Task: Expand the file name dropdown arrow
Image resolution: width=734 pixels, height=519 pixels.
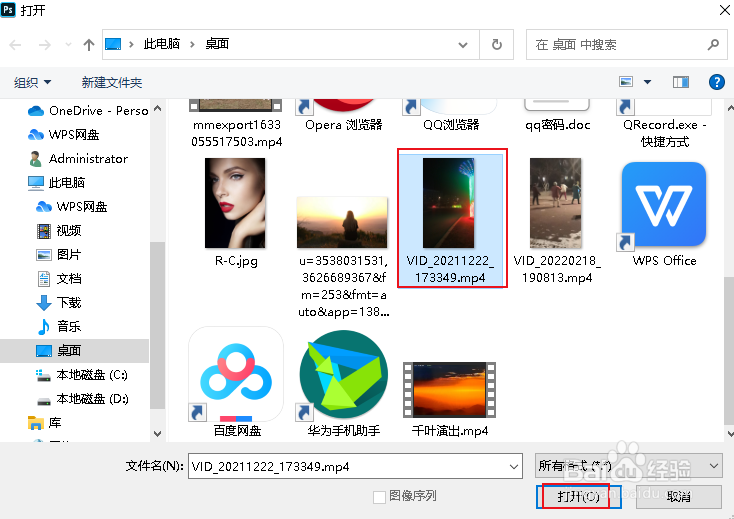Action: click(514, 467)
